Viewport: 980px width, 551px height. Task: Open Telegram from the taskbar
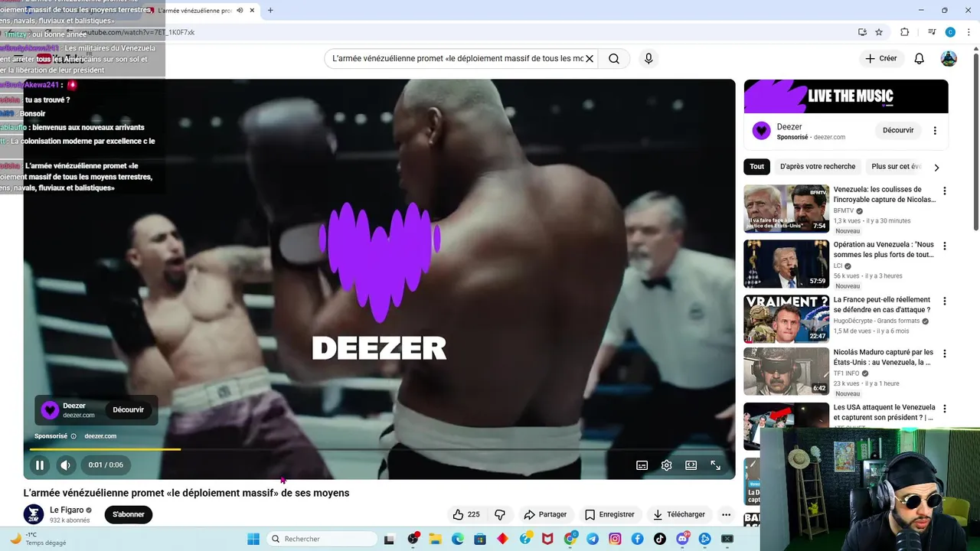593,539
